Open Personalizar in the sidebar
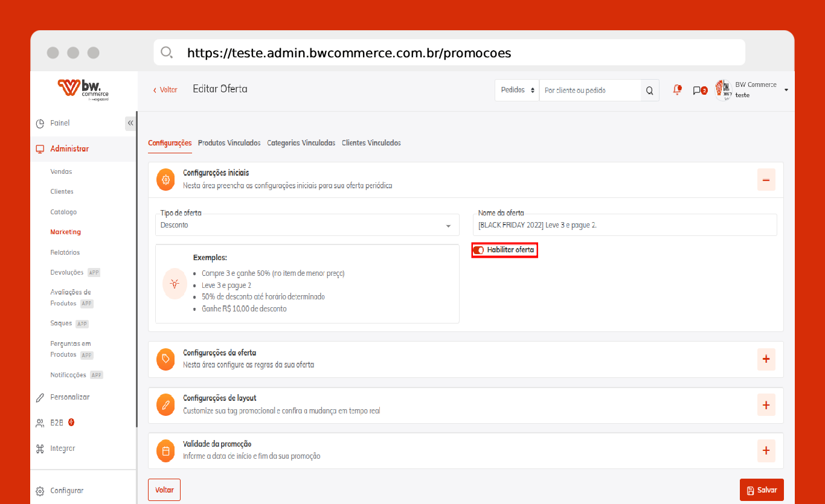This screenshot has height=504, width=825. click(69, 397)
